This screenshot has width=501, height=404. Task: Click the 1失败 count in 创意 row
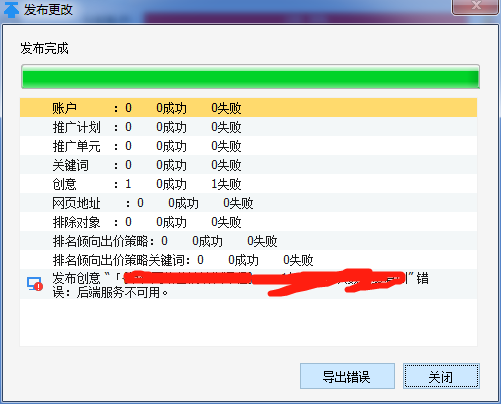pos(226,184)
